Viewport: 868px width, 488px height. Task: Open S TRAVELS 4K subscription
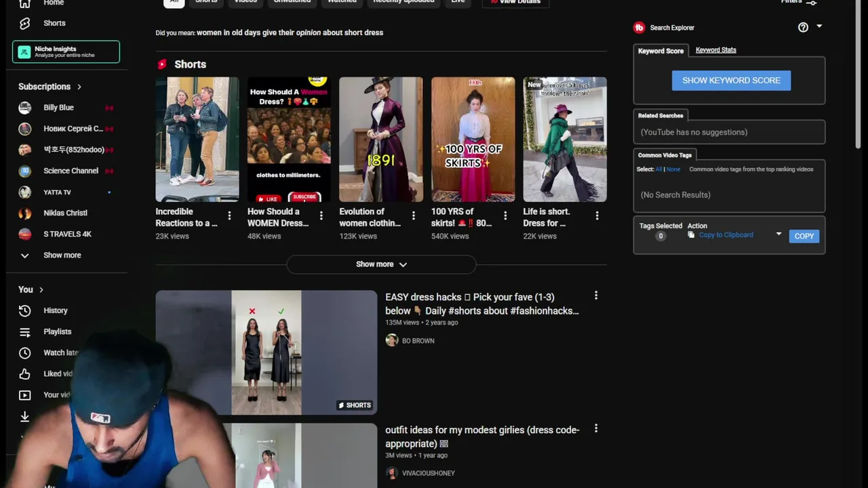pos(66,234)
